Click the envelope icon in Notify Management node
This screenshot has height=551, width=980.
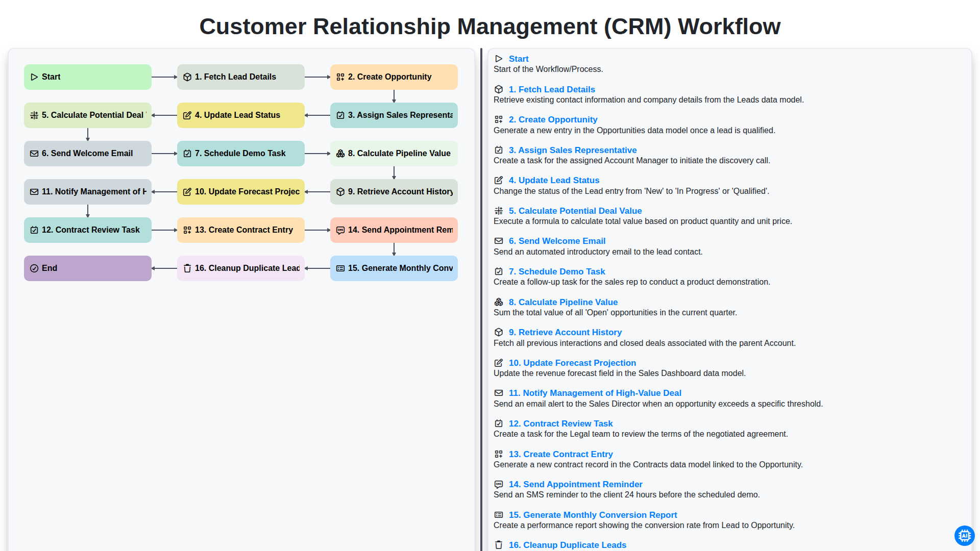[x=34, y=192]
